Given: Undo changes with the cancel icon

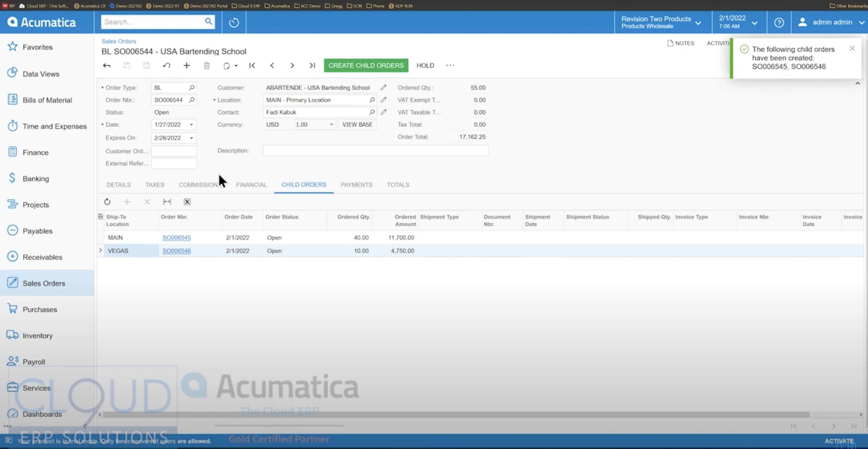Looking at the screenshot, I should click(167, 65).
